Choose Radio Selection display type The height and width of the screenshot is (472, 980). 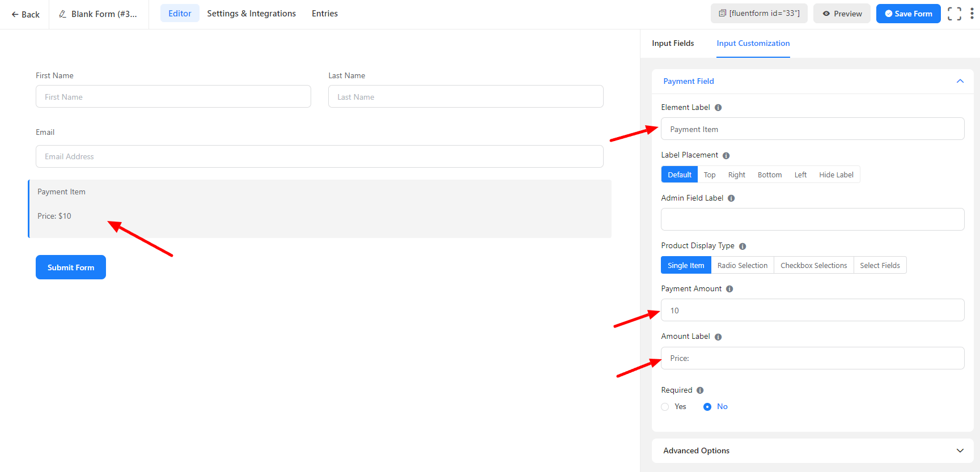[742, 265]
